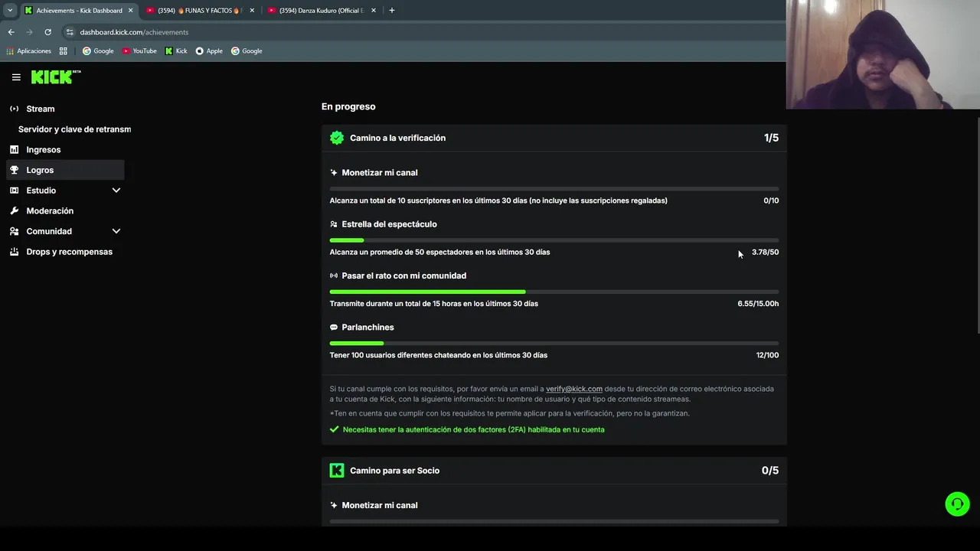The width and height of the screenshot is (980, 551).
Task: Expand the Estudio sidebar section
Action: click(116, 191)
